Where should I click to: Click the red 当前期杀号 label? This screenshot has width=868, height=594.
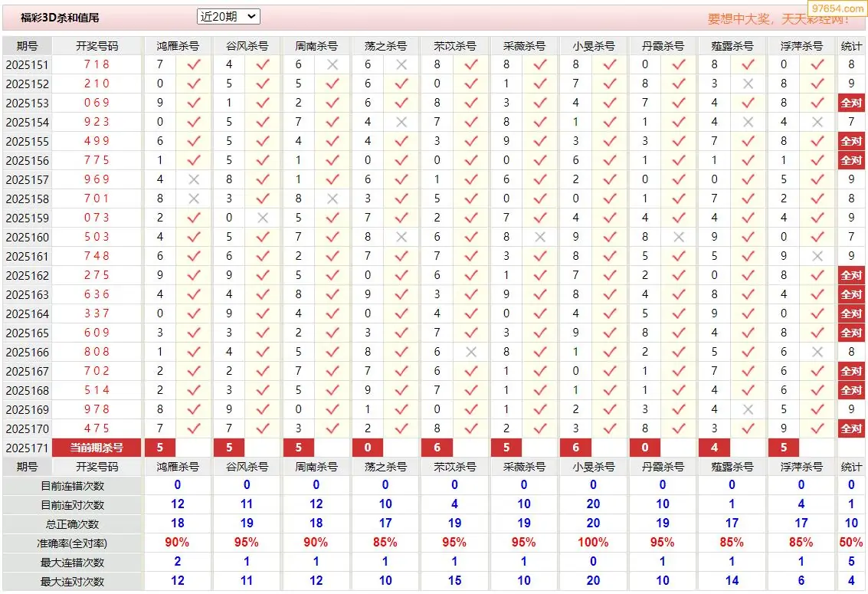tap(97, 448)
